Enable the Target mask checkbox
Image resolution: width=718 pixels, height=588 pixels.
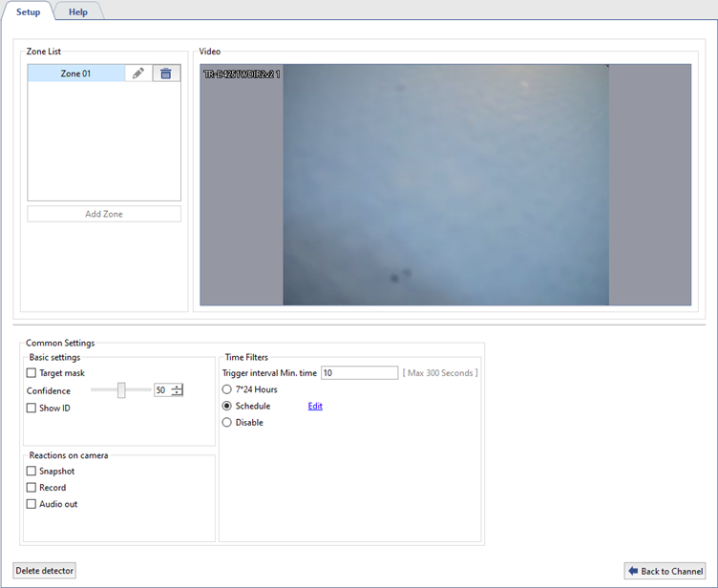32,373
